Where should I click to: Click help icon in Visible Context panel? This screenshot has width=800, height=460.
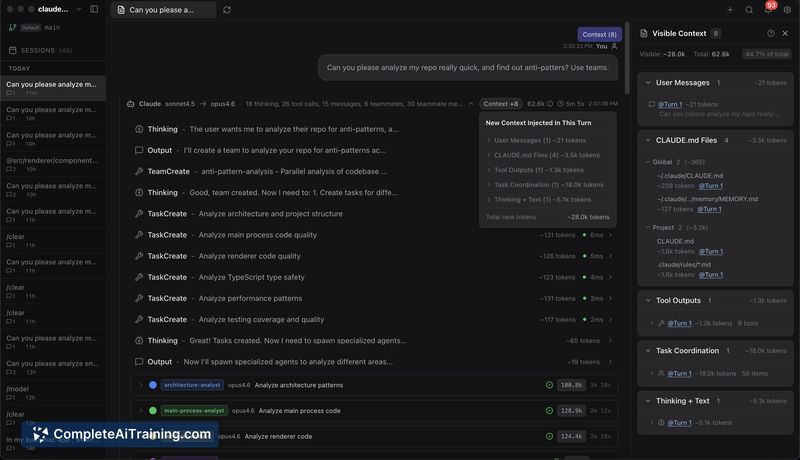click(770, 33)
